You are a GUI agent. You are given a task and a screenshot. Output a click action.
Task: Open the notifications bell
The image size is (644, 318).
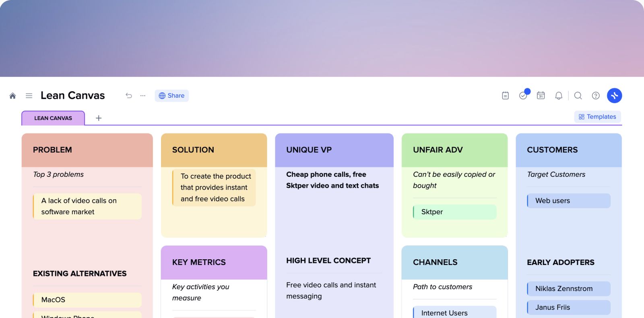pyautogui.click(x=559, y=96)
